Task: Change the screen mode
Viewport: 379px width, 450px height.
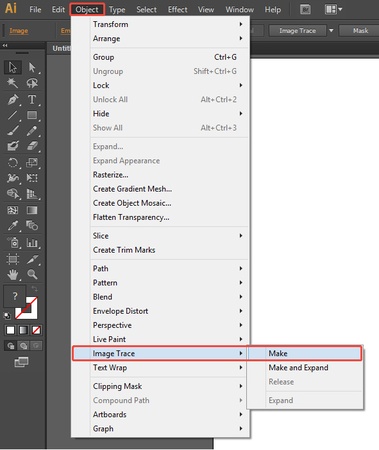Action: (x=21, y=362)
